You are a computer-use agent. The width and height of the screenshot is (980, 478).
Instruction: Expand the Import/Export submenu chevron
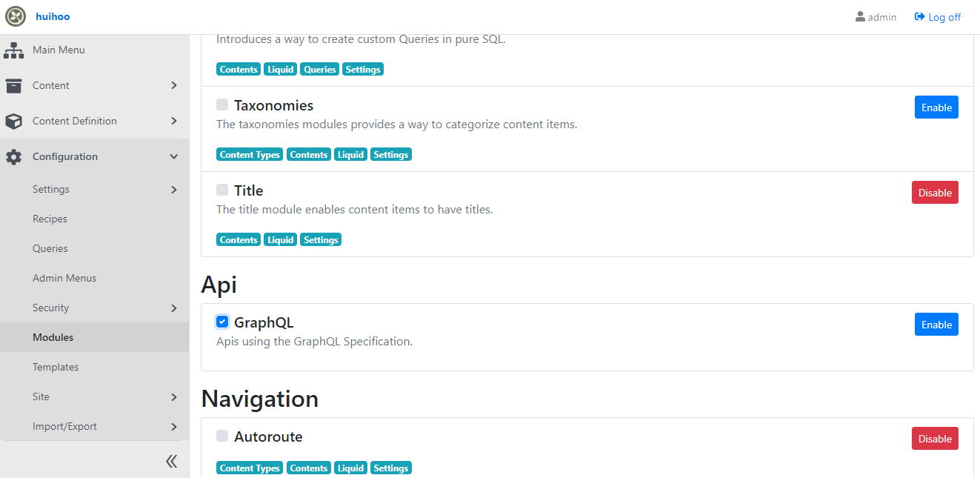click(x=174, y=427)
